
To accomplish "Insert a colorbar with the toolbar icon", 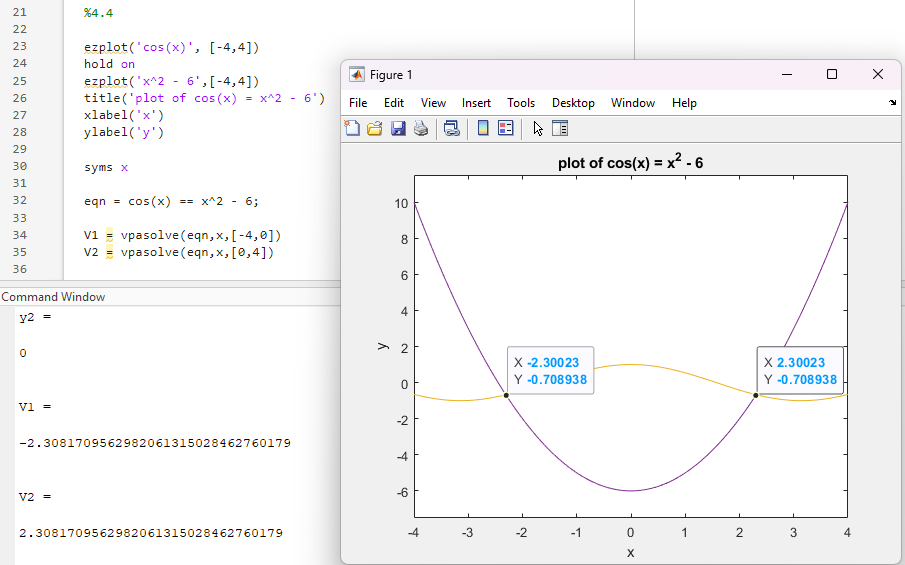I will [483, 128].
